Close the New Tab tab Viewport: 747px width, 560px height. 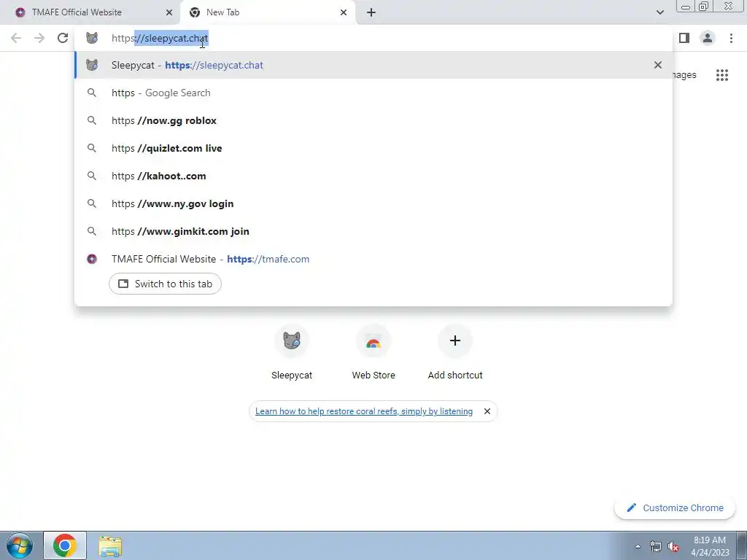[344, 12]
